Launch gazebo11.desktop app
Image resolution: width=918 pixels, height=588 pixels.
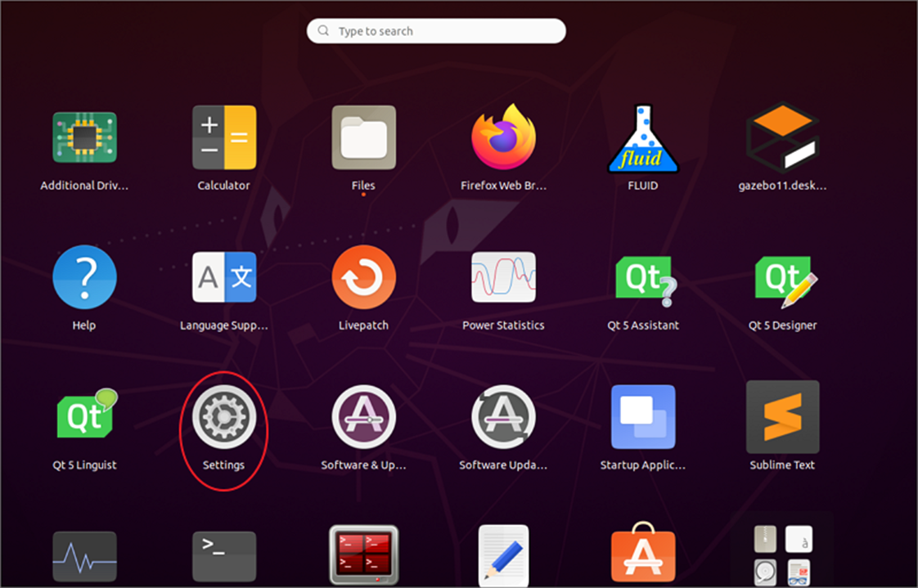783,138
